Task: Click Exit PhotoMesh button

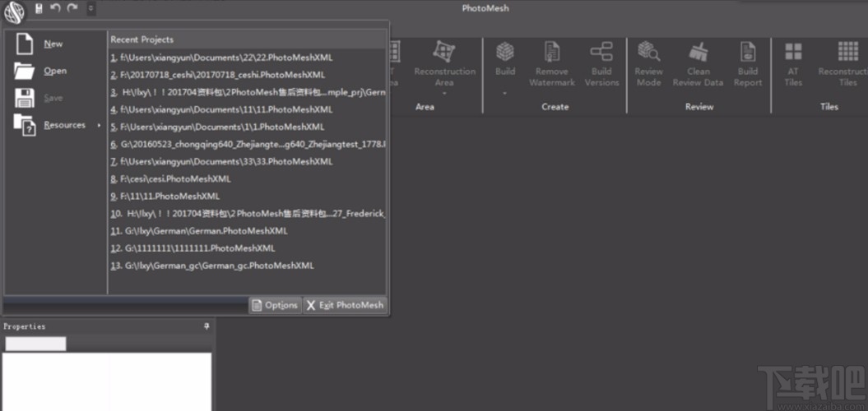Action: (345, 305)
